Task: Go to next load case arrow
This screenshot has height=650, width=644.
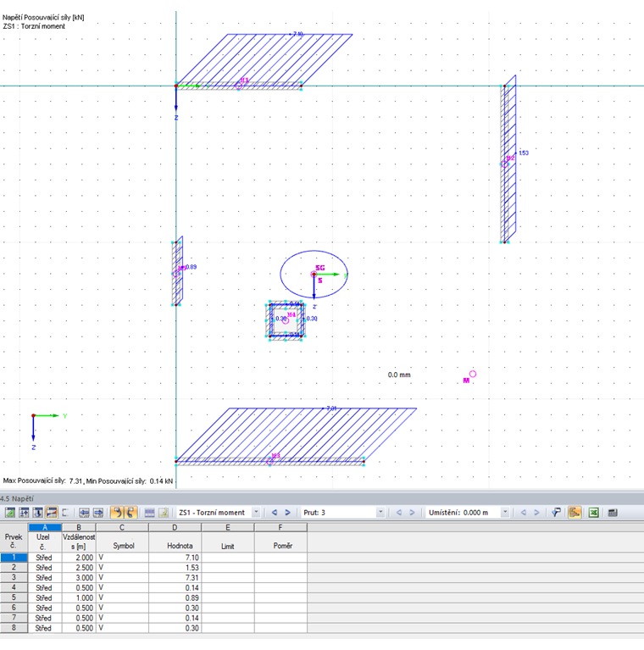Action: coord(287,513)
